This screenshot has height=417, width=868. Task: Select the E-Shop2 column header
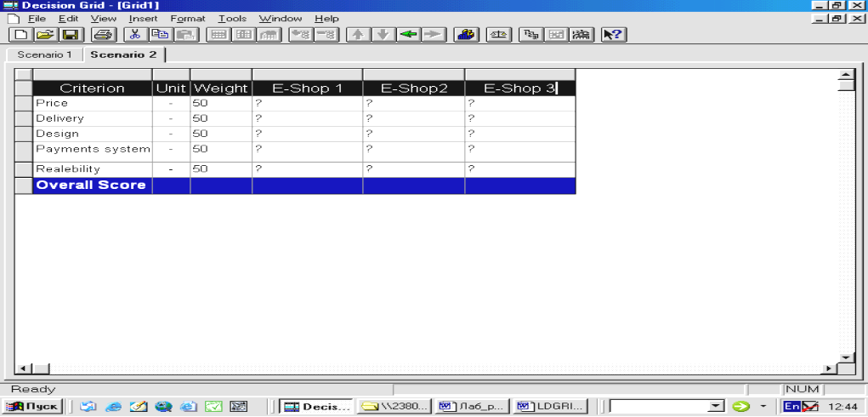click(x=414, y=89)
